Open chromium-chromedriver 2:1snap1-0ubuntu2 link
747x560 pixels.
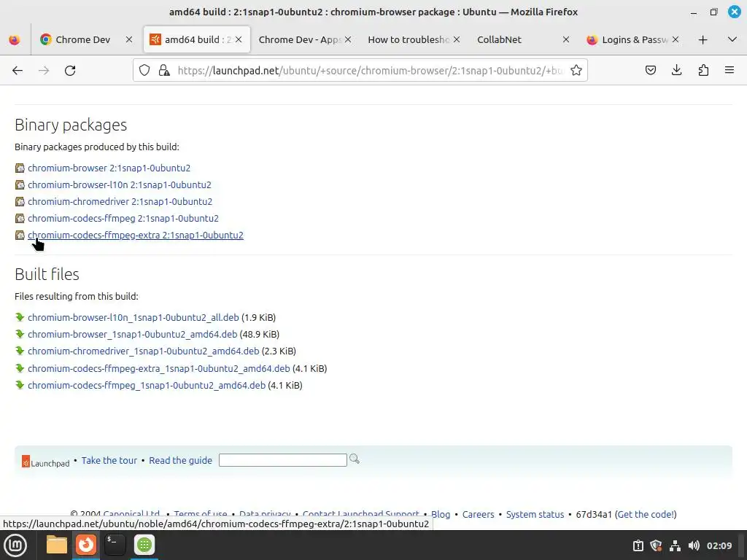[120, 201]
